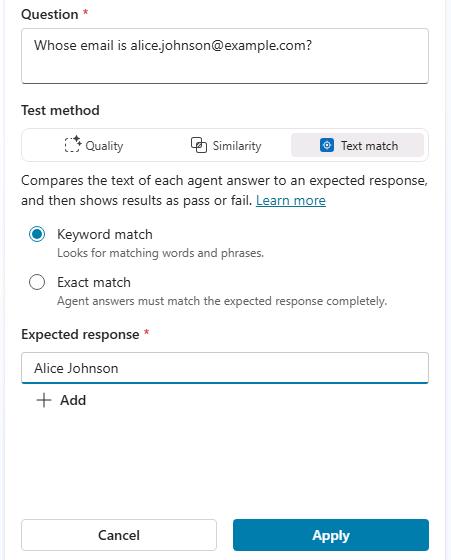Select the Text match method tab
This screenshot has width=451, height=560.
pyautogui.click(x=357, y=145)
